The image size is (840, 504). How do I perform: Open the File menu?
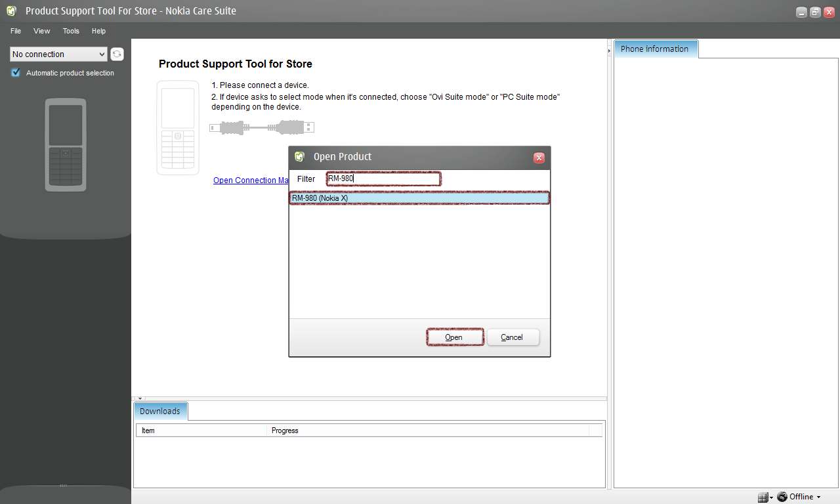(x=16, y=31)
